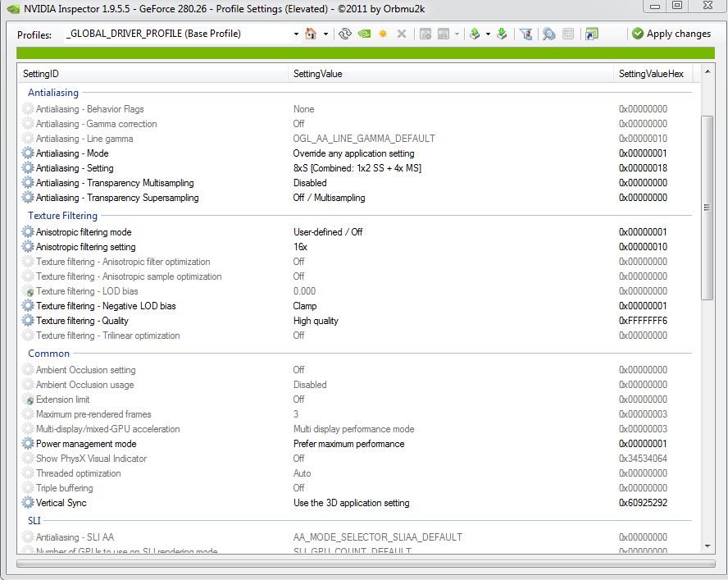Open the dropdown arrow next to home icon

(x=325, y=34)
